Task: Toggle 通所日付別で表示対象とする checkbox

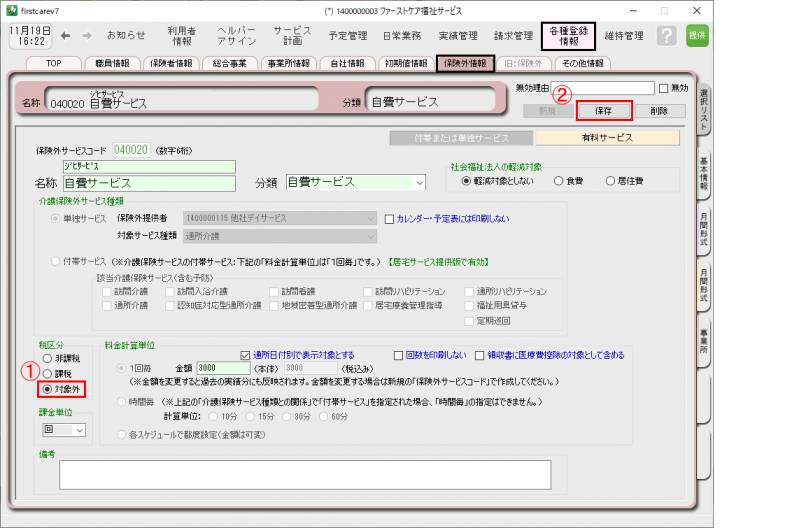Action: click(246, 354)
